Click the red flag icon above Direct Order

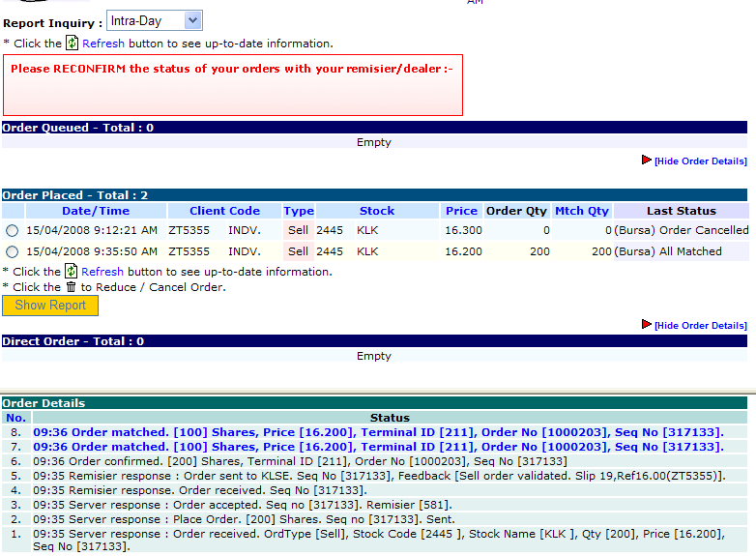tap(647, 325)
